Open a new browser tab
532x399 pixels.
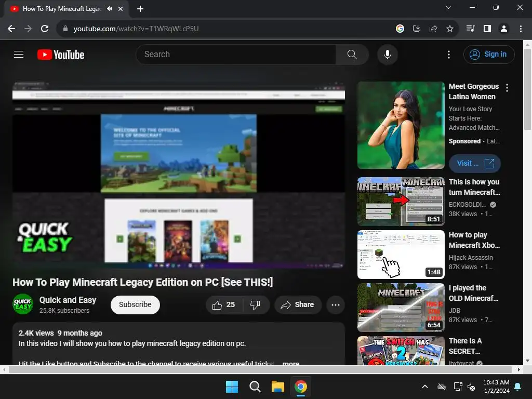coord(140,9)
